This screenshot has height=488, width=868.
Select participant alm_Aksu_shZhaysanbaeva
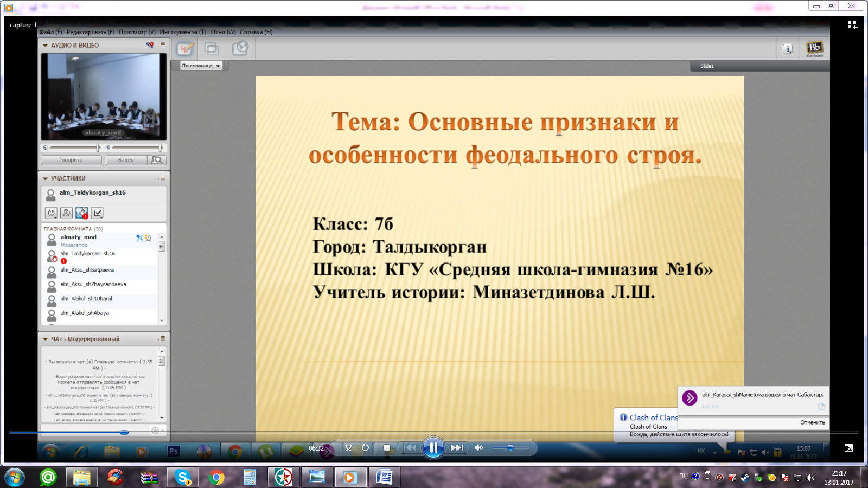click(100, 286)
